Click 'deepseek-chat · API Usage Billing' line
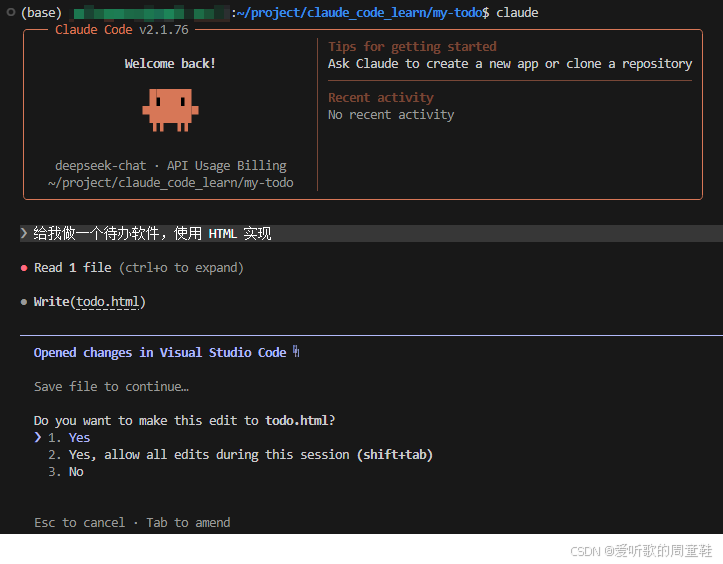The width and height of the screenshot is (723, 564). coord(171,166)
